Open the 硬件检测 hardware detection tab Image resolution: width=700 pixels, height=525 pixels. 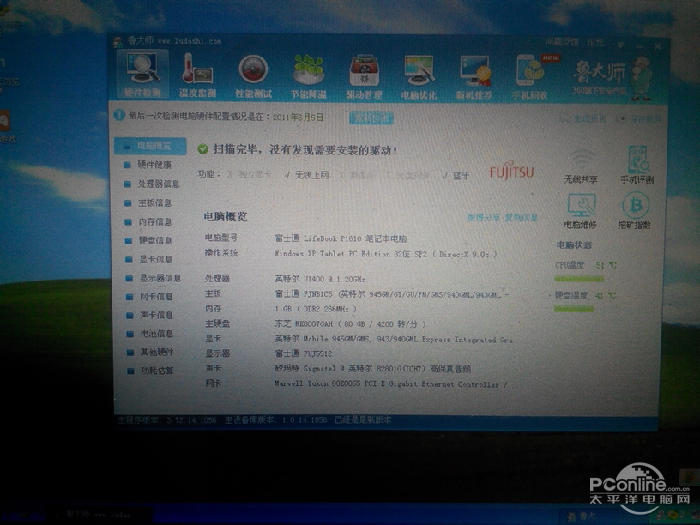pyautogui.click(x=142, y=74)
